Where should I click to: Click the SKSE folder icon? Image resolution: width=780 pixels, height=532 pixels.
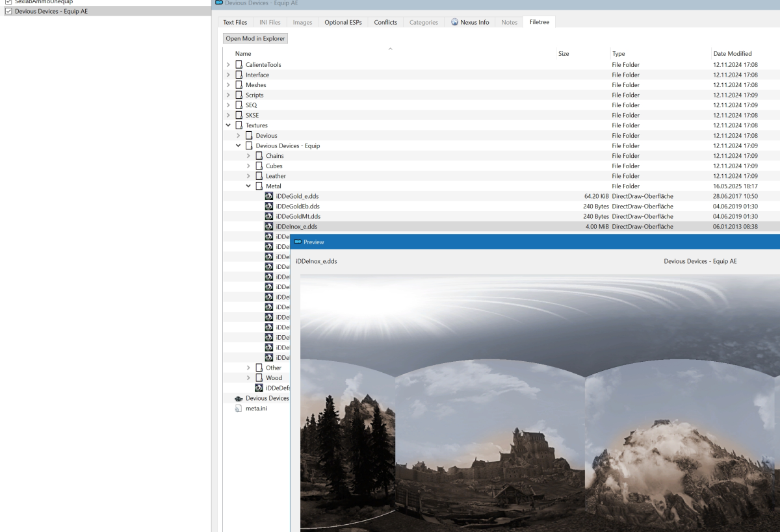tap(239, 115)
